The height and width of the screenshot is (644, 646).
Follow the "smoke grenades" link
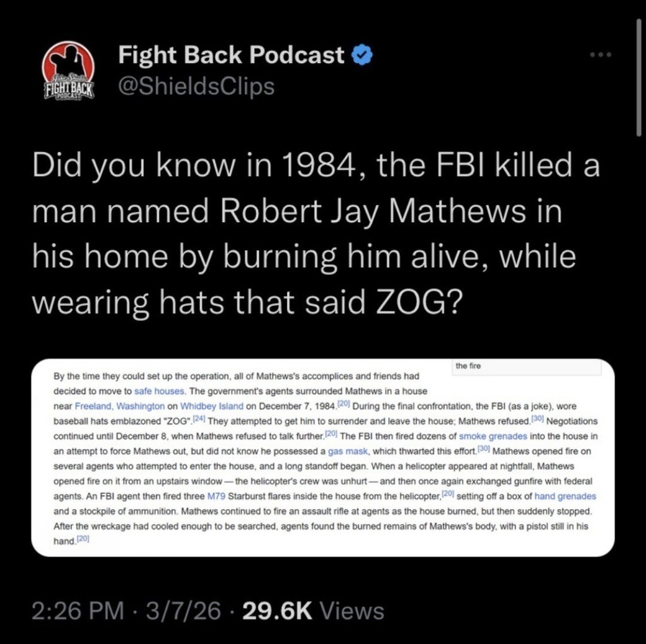click(493, 436)
